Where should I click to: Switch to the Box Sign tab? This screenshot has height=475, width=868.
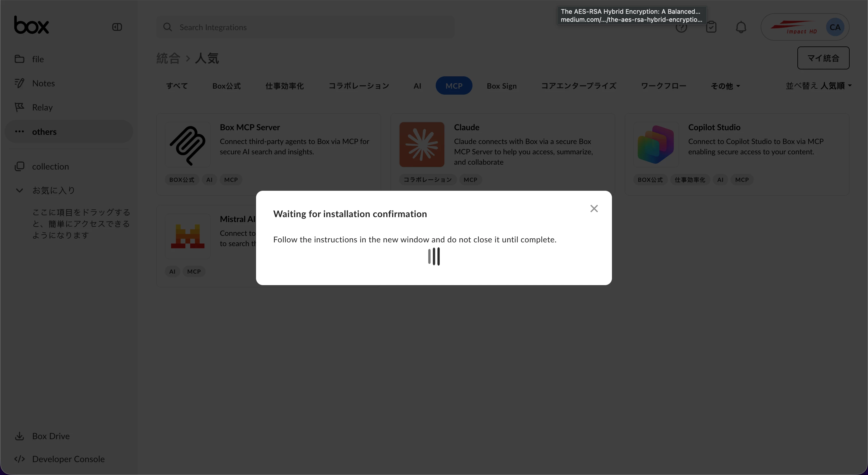coord(501,86)
